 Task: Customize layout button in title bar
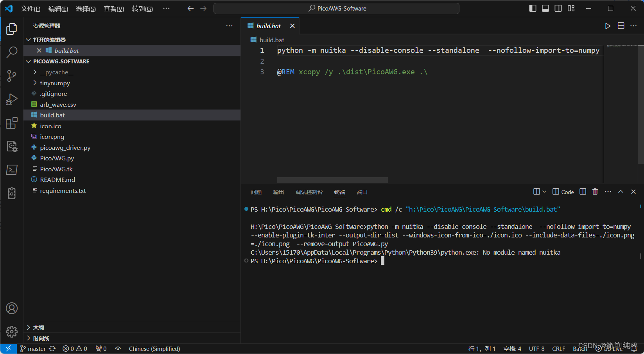[571, 9]
